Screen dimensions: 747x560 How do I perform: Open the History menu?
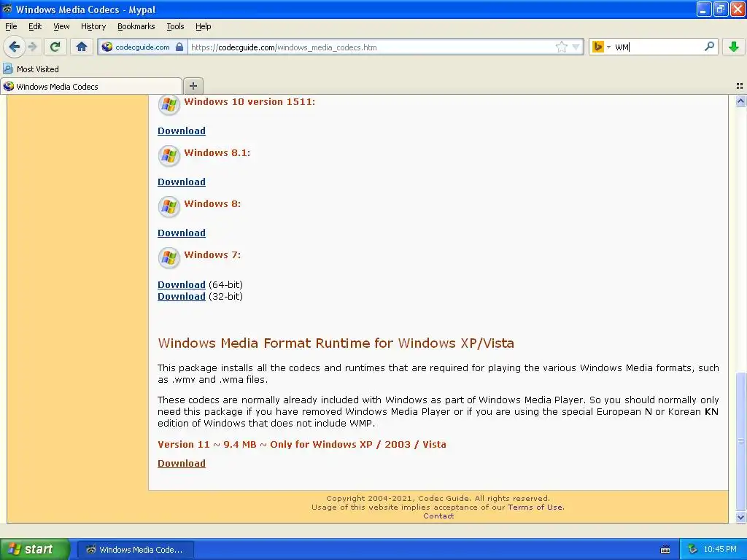tap(93, 26)
